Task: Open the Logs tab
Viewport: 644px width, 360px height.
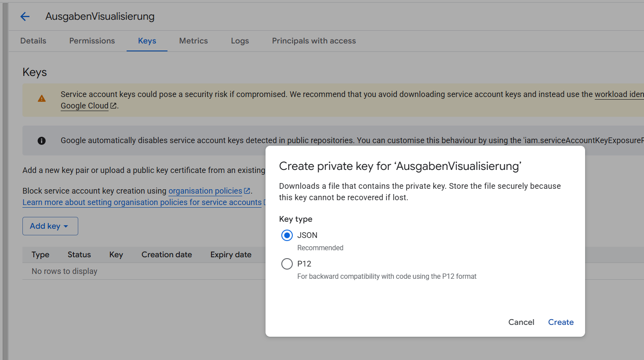Action: pos(240,41)
